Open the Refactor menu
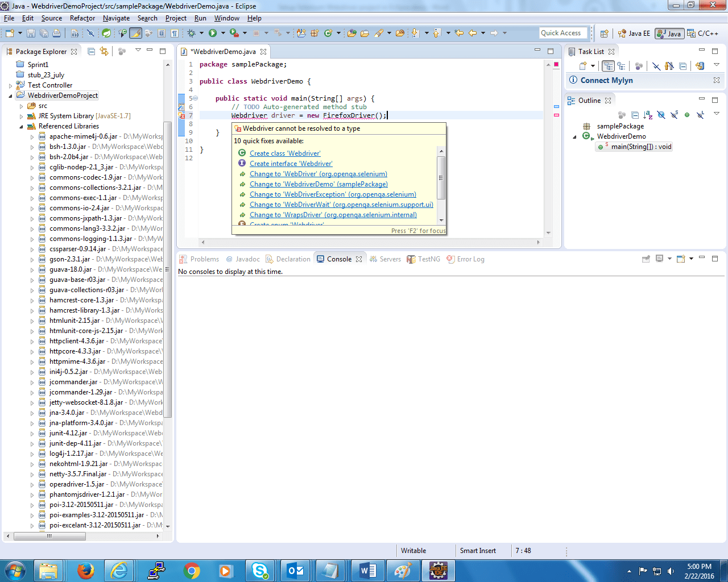 pos(82,18)
